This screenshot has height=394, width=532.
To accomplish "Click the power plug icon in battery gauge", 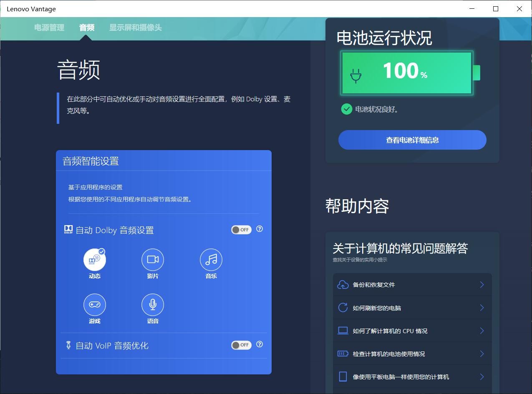I will 356,75.
